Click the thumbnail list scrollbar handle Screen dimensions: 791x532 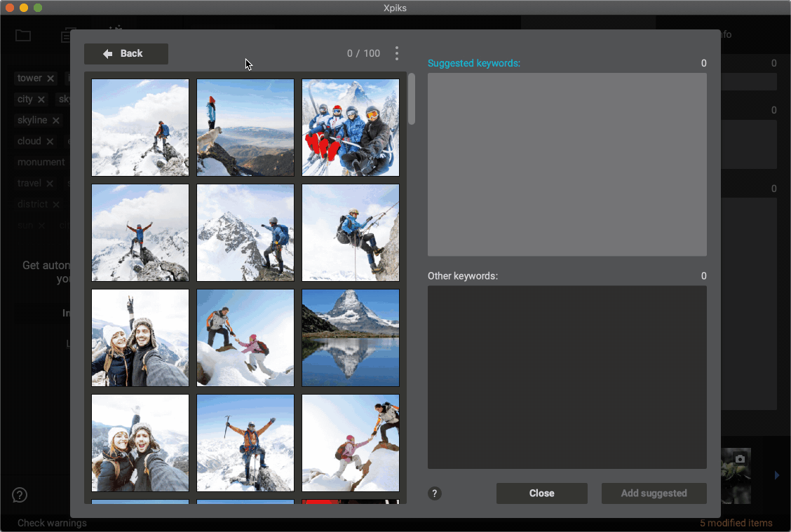click(x=412, y=99)
